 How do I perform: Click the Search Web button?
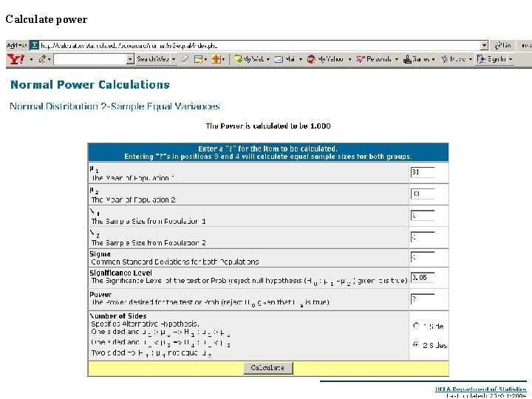[153, 59]
